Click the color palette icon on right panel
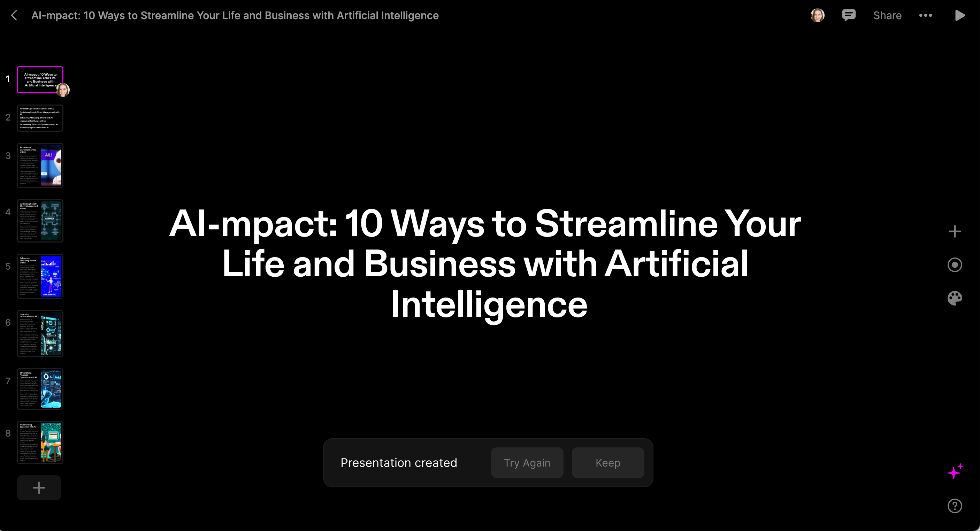The image size is (980, 531). (x=955, y=298)
